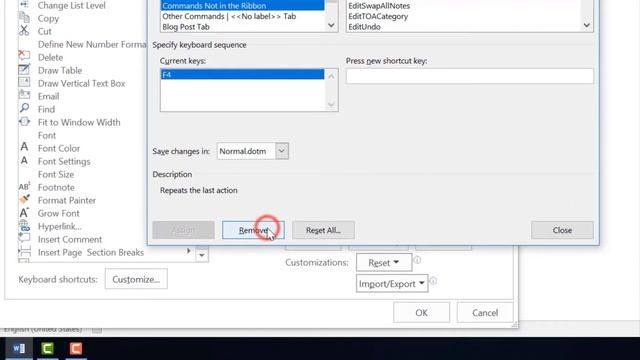
Task: Click the Insert Comment icon
Action: (24, 238)
